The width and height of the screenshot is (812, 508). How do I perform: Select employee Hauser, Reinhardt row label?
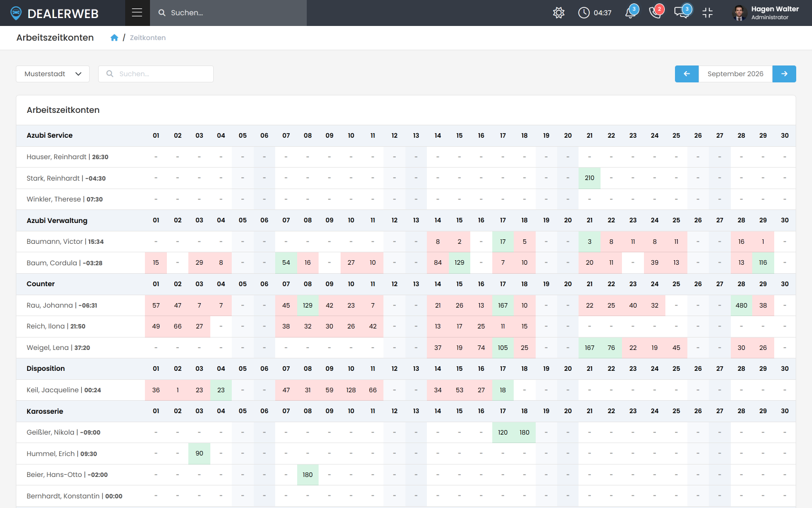[68, 157]
